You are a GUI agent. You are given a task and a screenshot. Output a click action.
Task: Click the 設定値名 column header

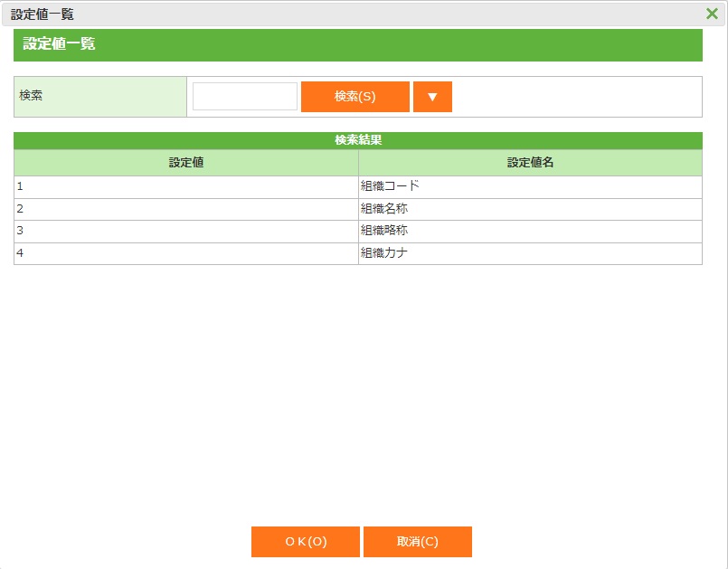(530, 163)
